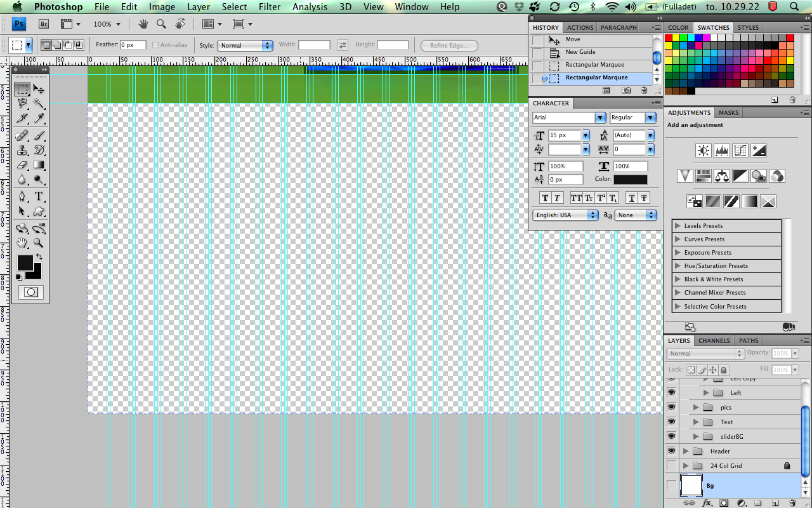
Task: Add a Brightness/Contrast adjustment
Action: pyautogui.click(x=704, y=150)
